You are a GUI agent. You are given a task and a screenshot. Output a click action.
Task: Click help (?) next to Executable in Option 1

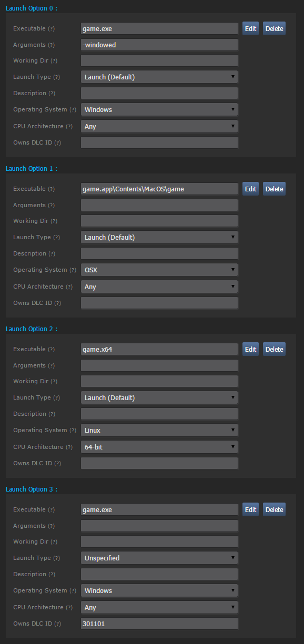52,189
